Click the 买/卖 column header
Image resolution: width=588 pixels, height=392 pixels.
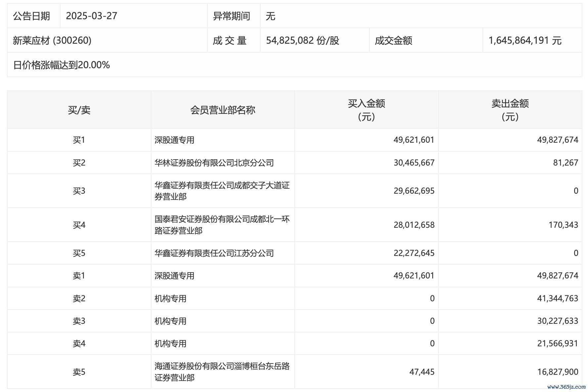click(79, 110)
